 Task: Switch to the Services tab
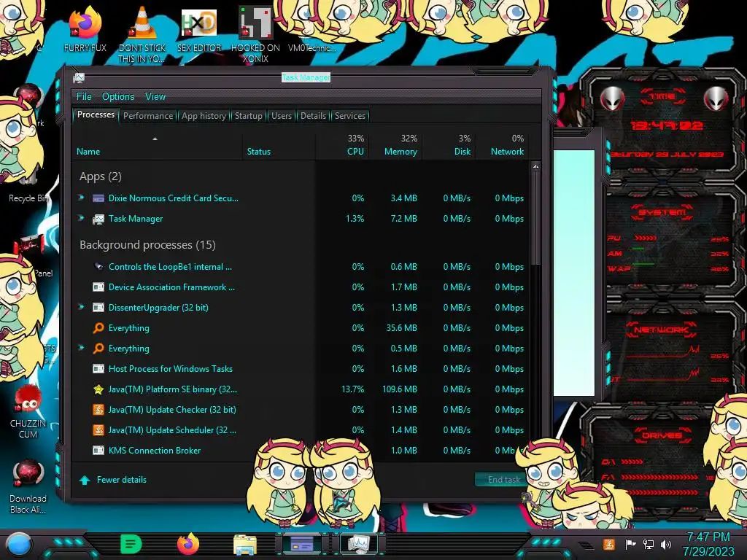tap(350, 116)
